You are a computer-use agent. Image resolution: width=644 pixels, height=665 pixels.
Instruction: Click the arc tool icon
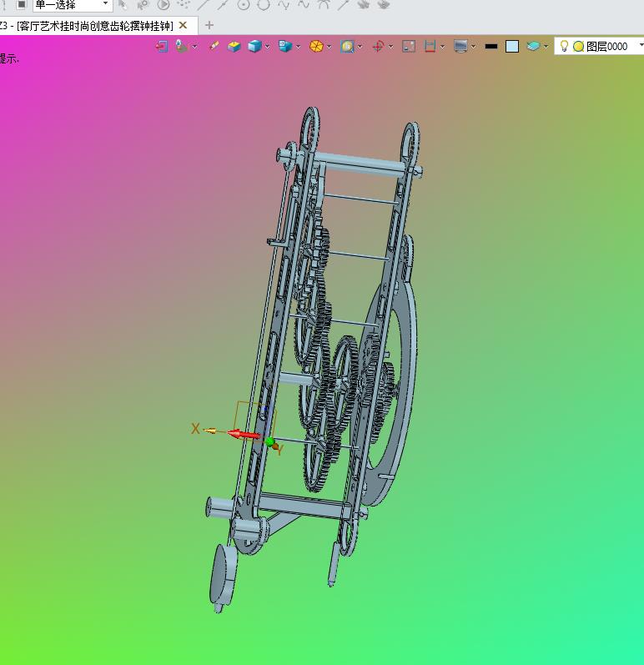click(x=324, y=5)
